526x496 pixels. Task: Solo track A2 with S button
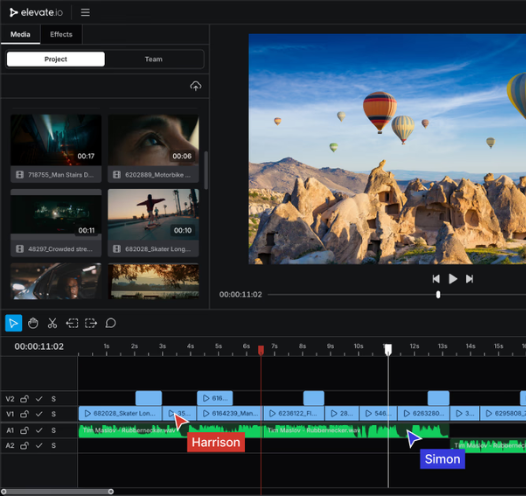coord(54,445)
